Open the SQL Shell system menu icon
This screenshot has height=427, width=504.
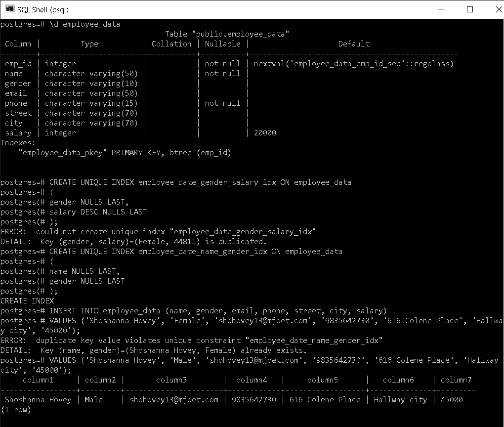tap(8, 9)
